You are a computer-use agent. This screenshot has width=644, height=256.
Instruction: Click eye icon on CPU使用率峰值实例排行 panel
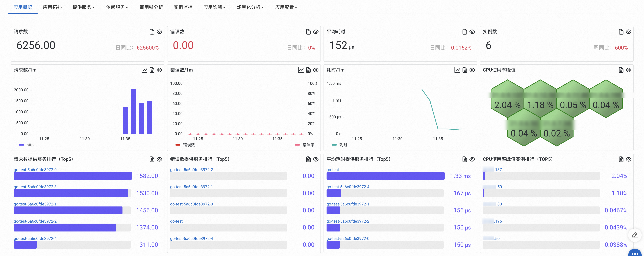click(628, 159)
